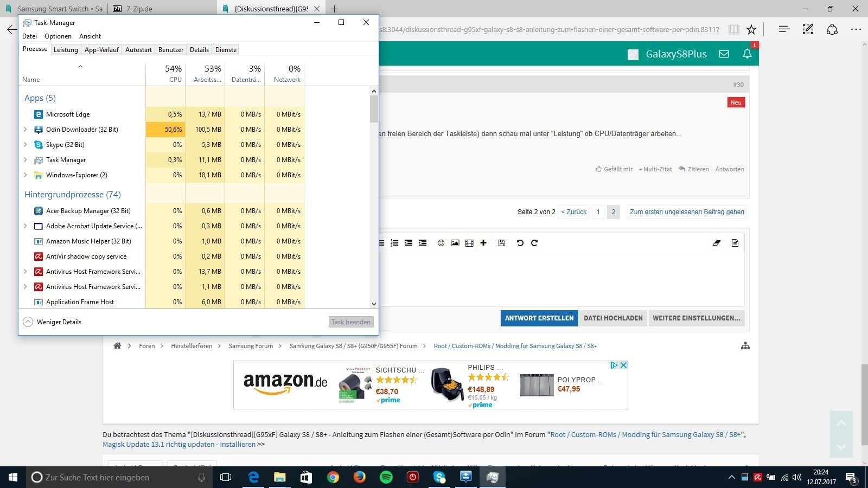This screenshot has width=868, height=488.
Task: Make a web note in Edge
Action: [808, 29]
